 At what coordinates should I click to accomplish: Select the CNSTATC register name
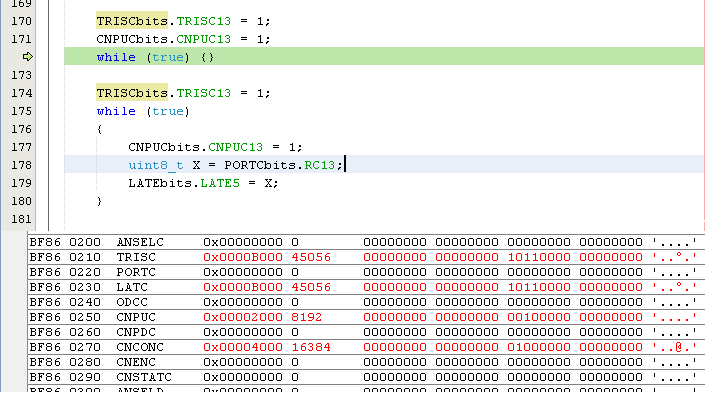[x=144, y=377]
